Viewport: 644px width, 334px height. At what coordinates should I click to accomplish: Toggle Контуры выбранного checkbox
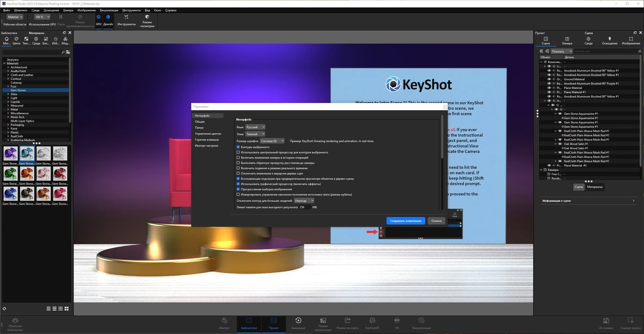click(238, 147)
